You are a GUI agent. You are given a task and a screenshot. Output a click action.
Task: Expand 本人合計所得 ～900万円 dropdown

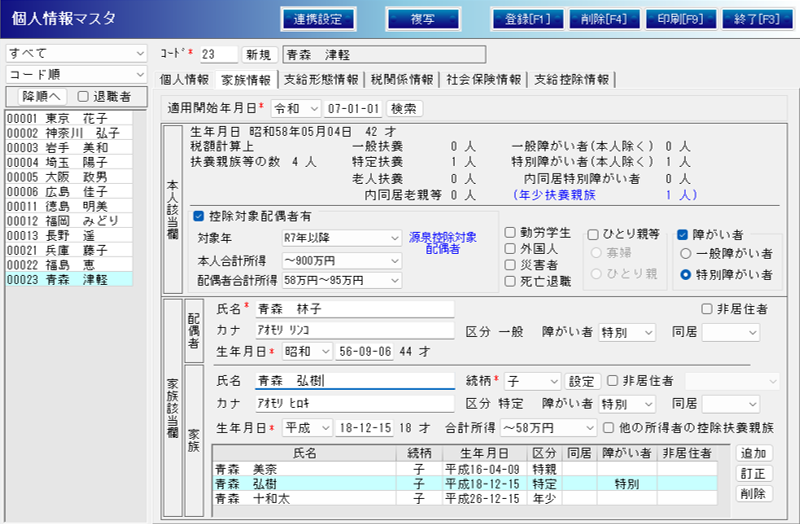[341, 261]
